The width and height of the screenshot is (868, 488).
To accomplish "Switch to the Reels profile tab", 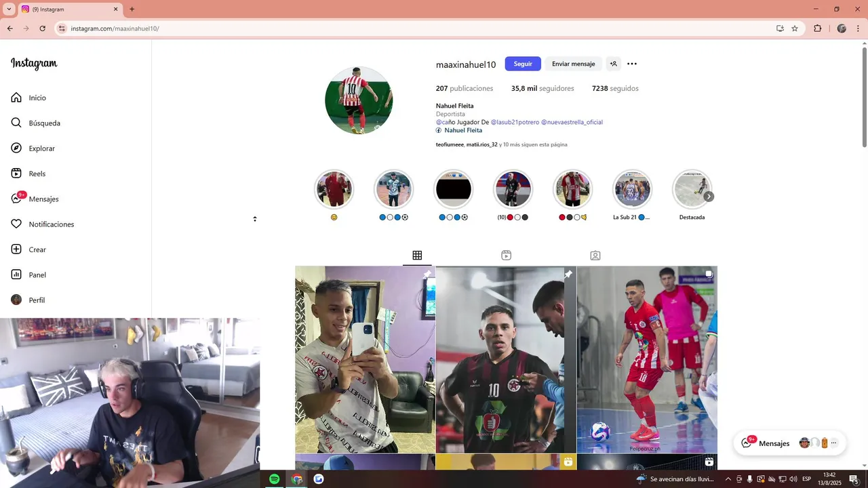I will tap(506, 256).
